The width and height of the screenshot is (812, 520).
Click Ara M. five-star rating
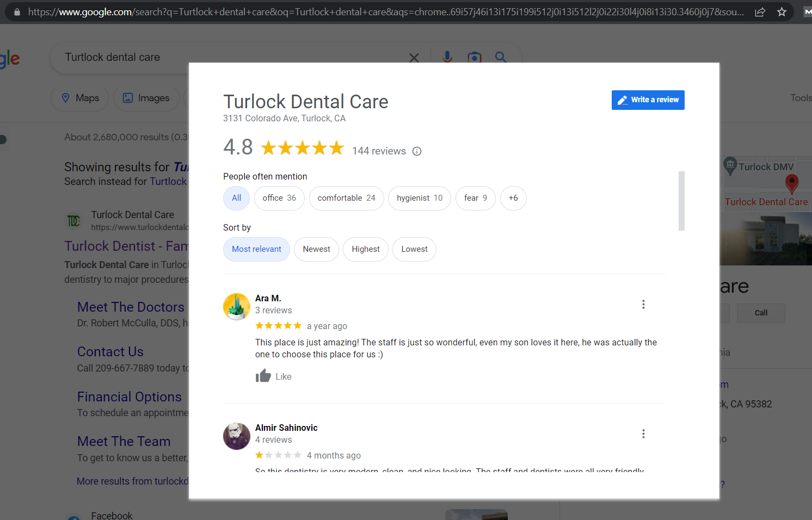(x=278, y=326)
